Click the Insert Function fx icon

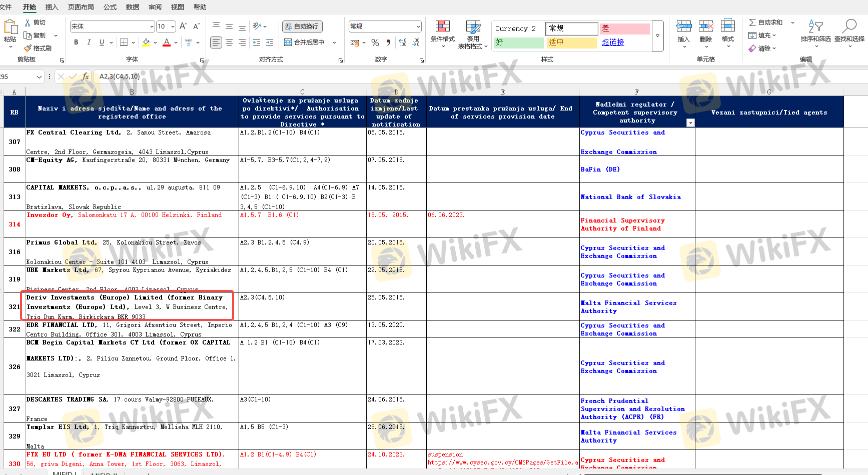[86, 76]
